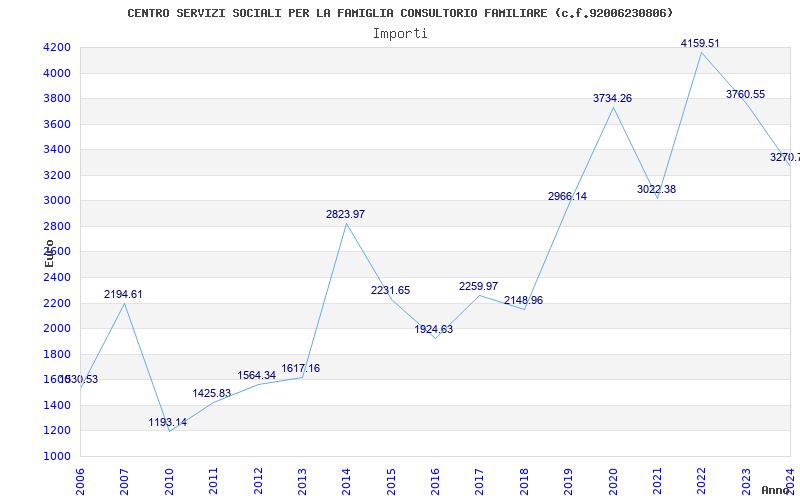Screen dimensions: 800x500
Task: Click x-axis year 2018
Action: [524, 481]
